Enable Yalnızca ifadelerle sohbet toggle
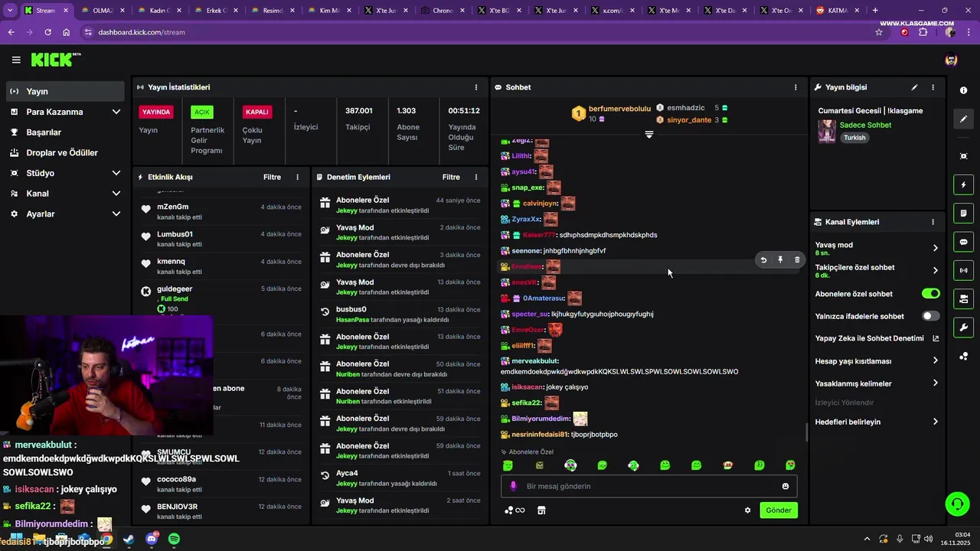Image resolution: width=980 pixels, height=551 pixels. (931, 316)
